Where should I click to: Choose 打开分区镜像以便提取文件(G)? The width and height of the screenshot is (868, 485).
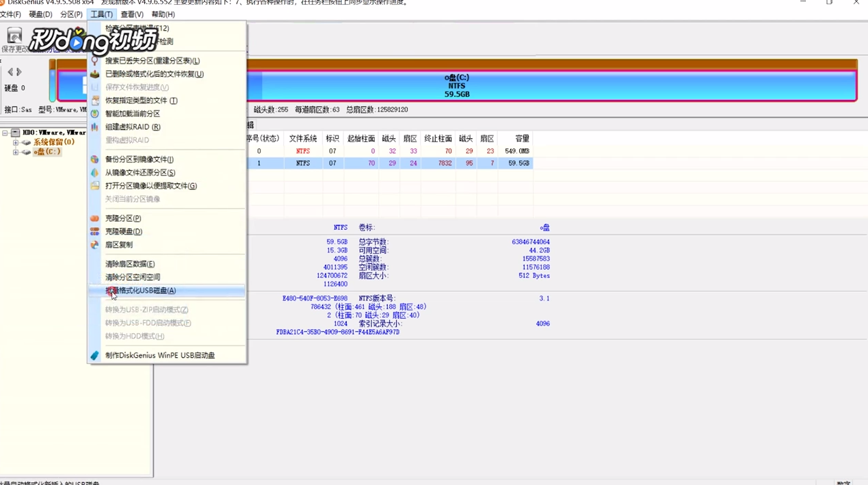(x=167, y=185)
